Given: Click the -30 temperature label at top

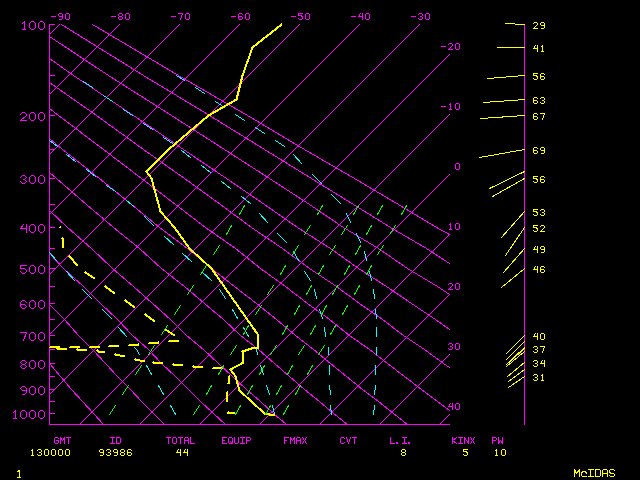Looking at the screenshot, I should tap(420, 17).
